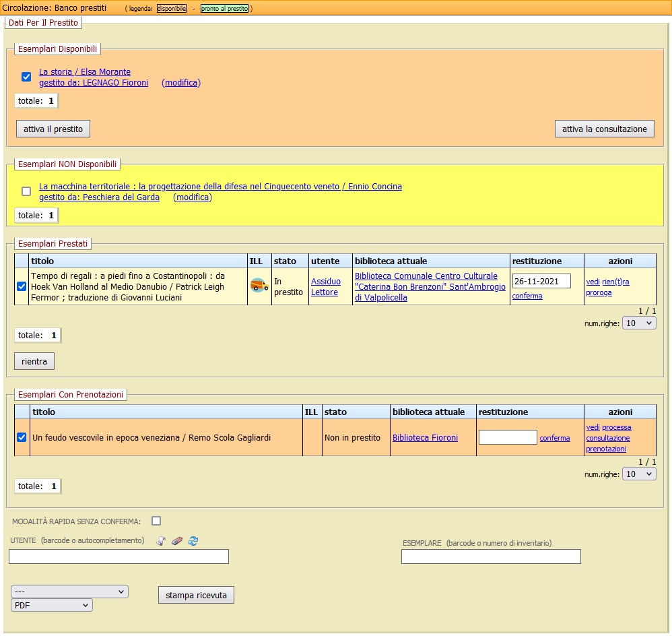Click the eraser icon beside UTENTE label
The height and width of the screenshot is (636, 672).
point(177,540)
